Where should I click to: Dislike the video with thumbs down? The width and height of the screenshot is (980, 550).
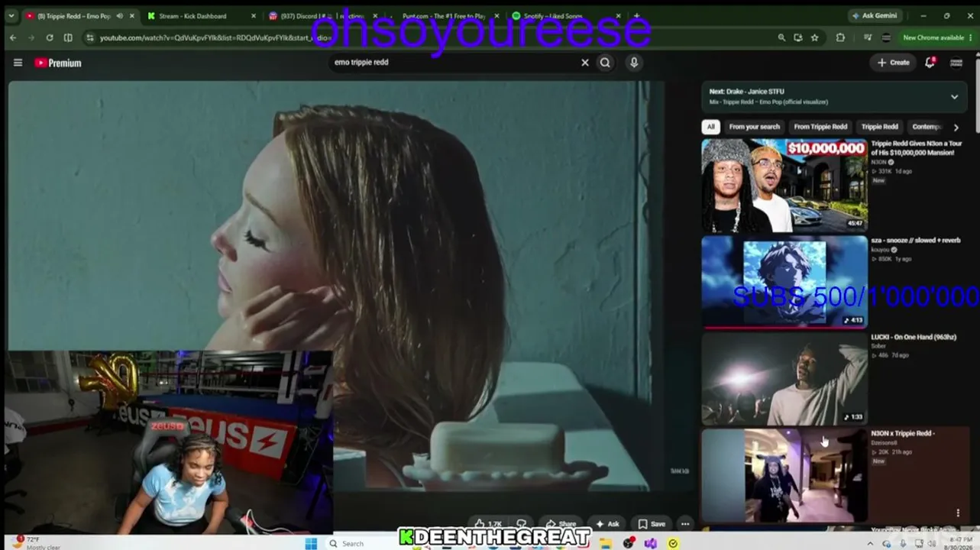pyautogui.click(x=522, y=524)
